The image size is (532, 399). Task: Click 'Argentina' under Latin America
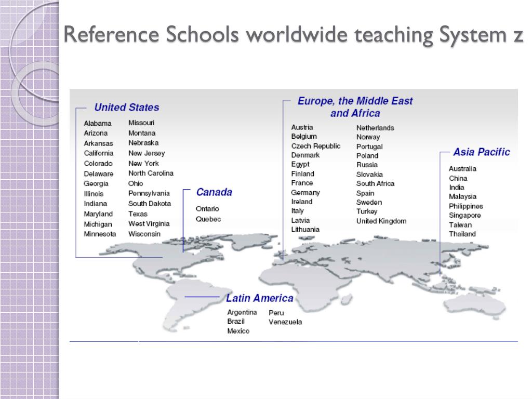point(242,312)
